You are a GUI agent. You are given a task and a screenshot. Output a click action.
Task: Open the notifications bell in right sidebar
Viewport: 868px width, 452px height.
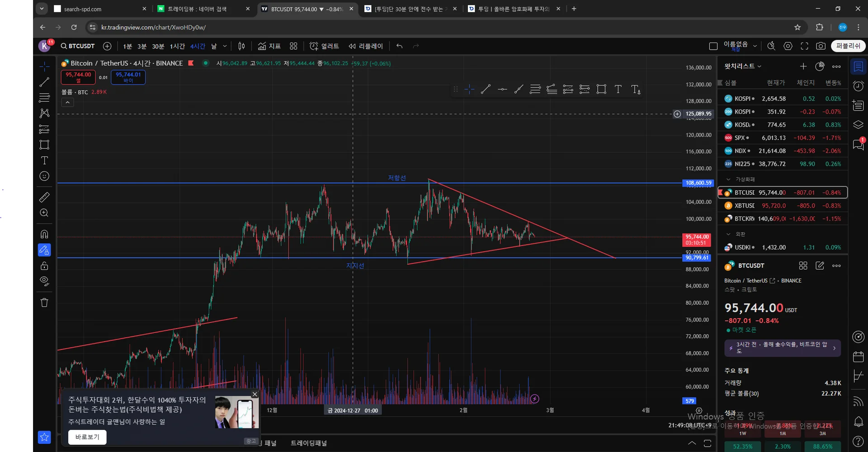[x=858, y=422]
